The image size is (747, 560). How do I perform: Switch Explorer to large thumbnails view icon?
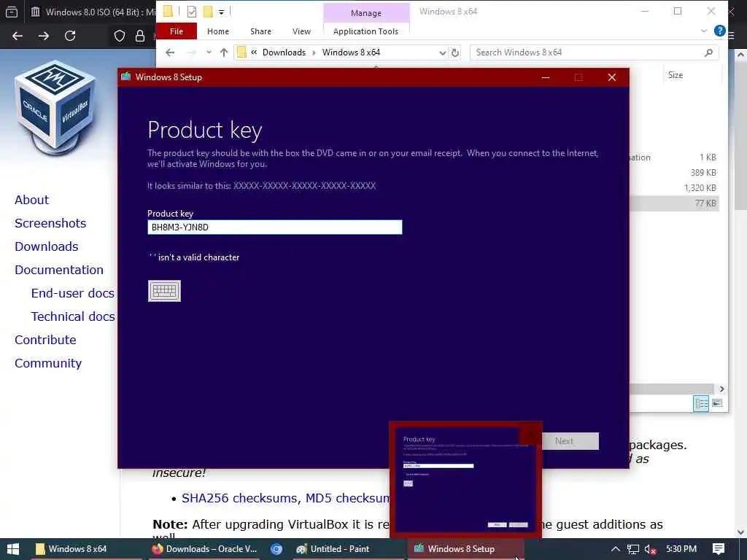pos(717,404)
